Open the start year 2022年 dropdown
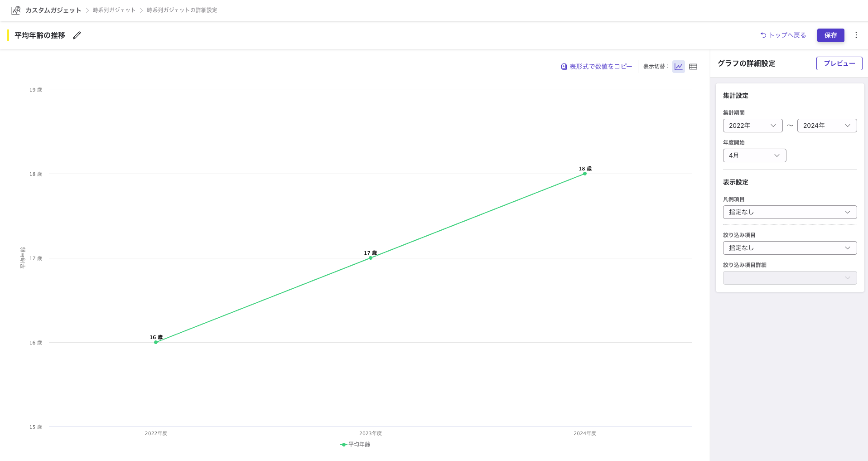The image size is (868, 461). pos(752,126)
